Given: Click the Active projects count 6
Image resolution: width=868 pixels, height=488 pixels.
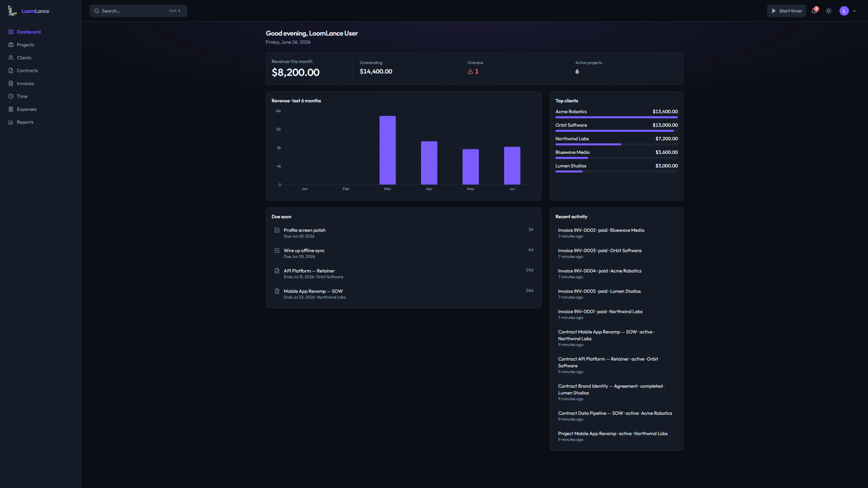Looking at the screenshot, I should point(577,72).
